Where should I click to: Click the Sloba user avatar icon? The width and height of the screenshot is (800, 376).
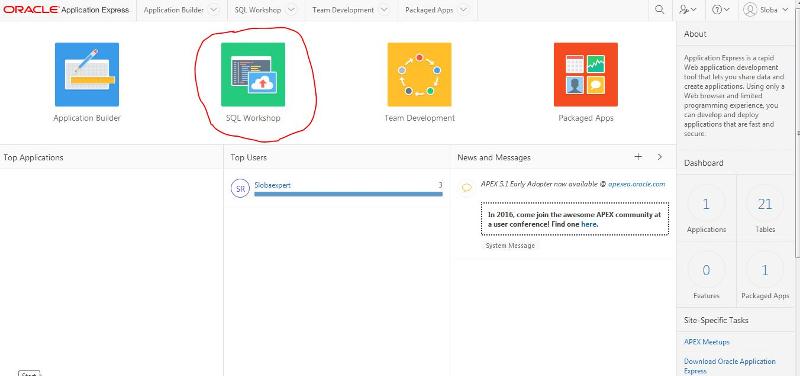point(750,10)
